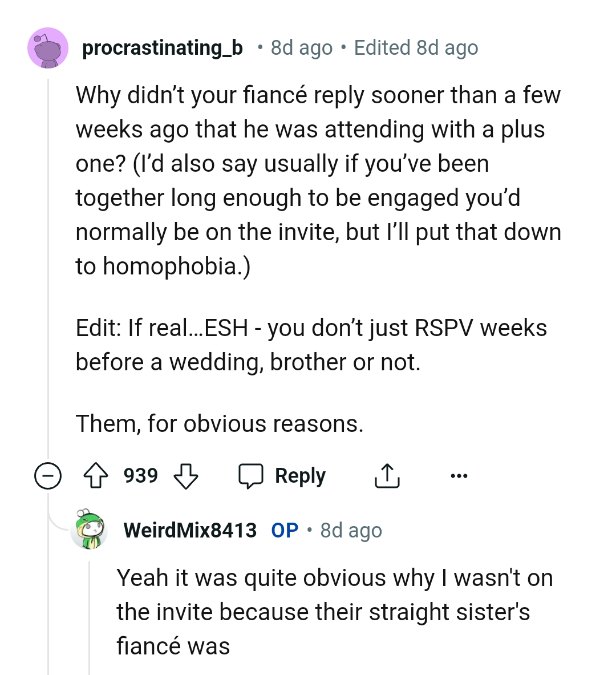Click the OP badge next to WeirdMix8413

[283, 530]
